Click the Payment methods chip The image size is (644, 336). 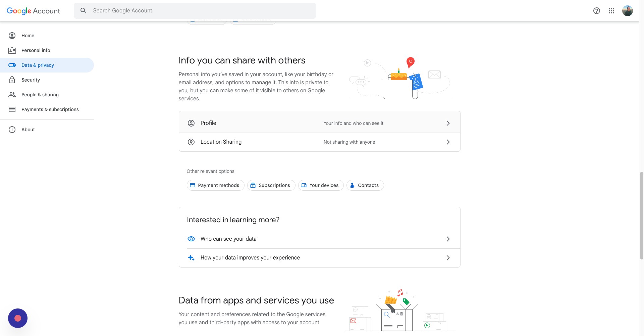coord(215,185)
